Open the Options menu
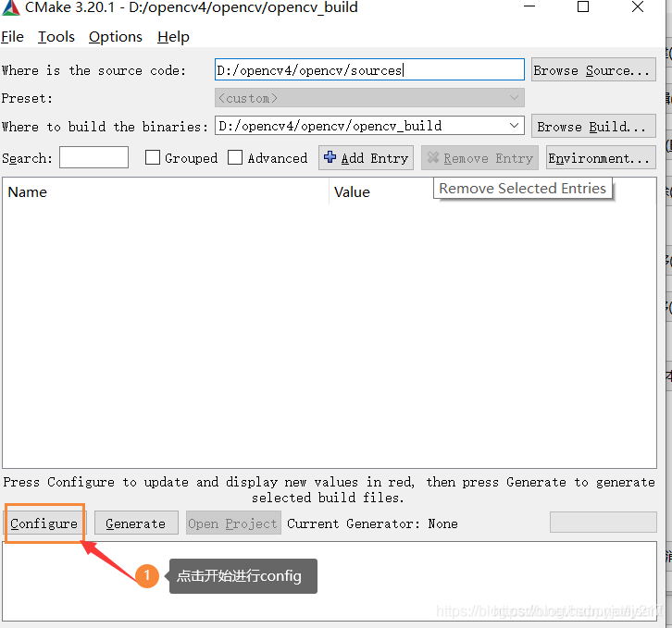Image resolution: width=672 pixels, height=628 pixels. 116,37
